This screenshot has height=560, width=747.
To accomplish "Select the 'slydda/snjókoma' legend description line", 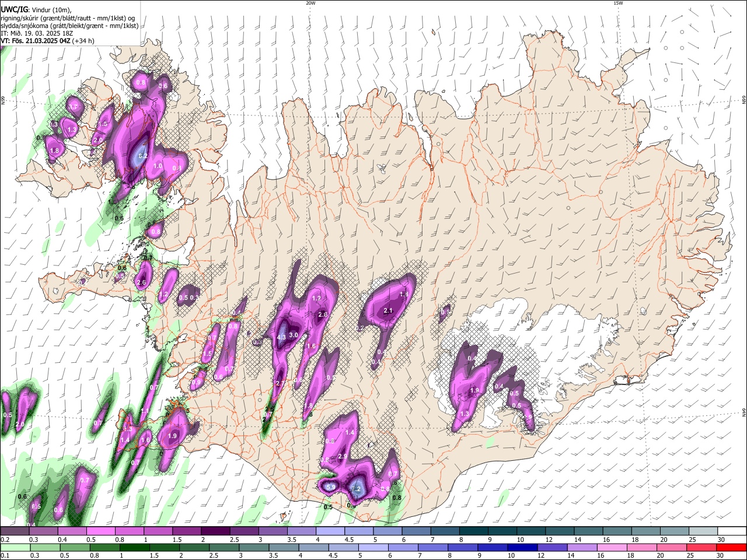I will 69,26.
